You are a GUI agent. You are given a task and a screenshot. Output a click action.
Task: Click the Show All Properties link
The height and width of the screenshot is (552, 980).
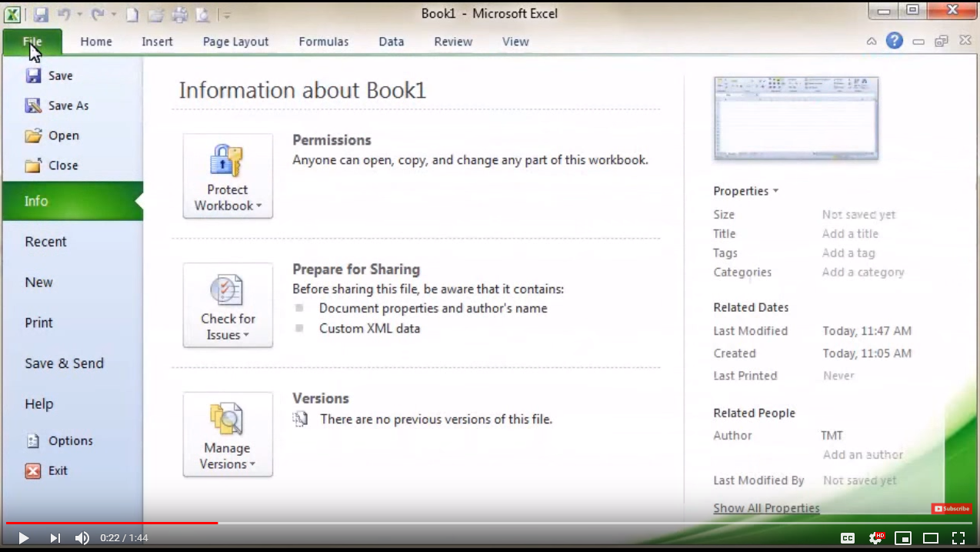tap(766, 508)
